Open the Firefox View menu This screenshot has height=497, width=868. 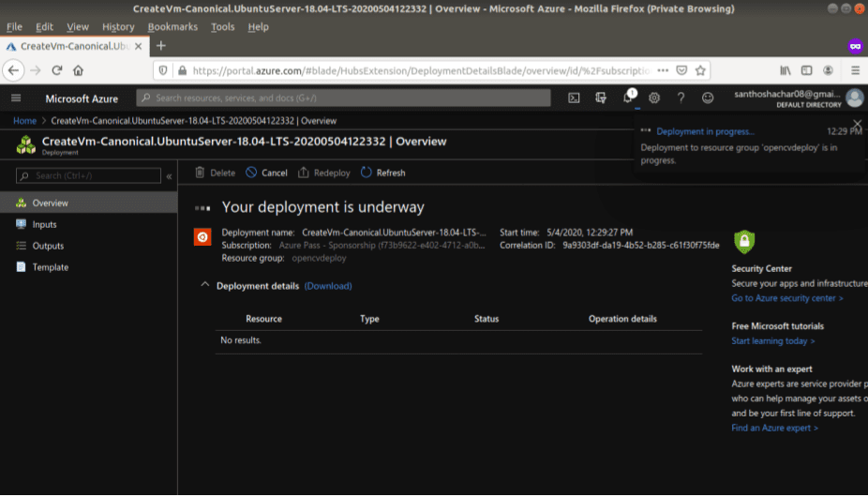(78, 26)
